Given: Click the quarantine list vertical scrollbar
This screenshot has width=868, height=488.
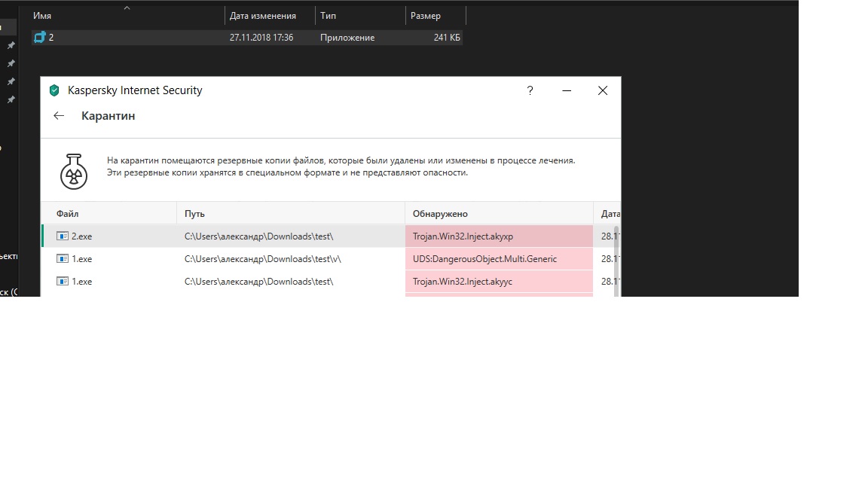Looking at the screenshot, I should click(616, 256).
